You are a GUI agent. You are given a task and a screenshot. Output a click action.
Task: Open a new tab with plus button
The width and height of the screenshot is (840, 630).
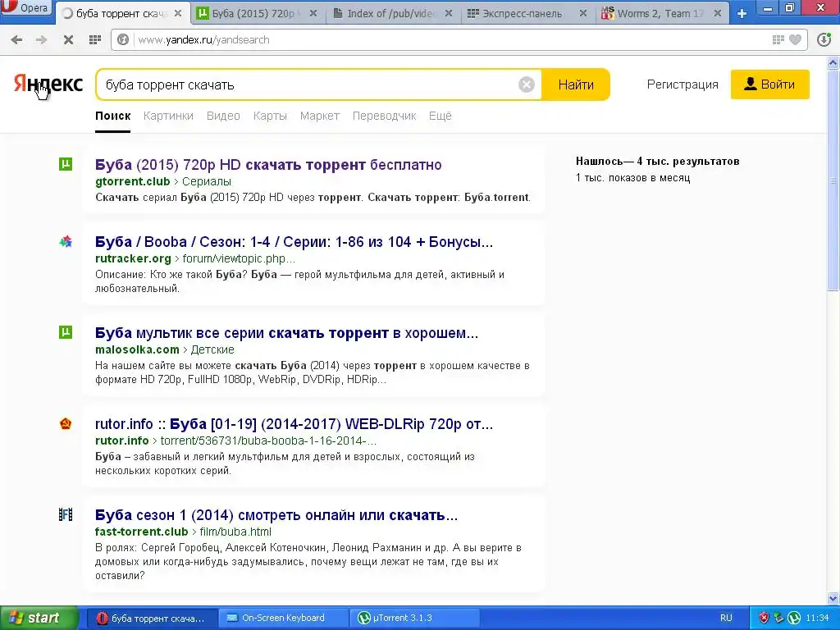(742, 13)
